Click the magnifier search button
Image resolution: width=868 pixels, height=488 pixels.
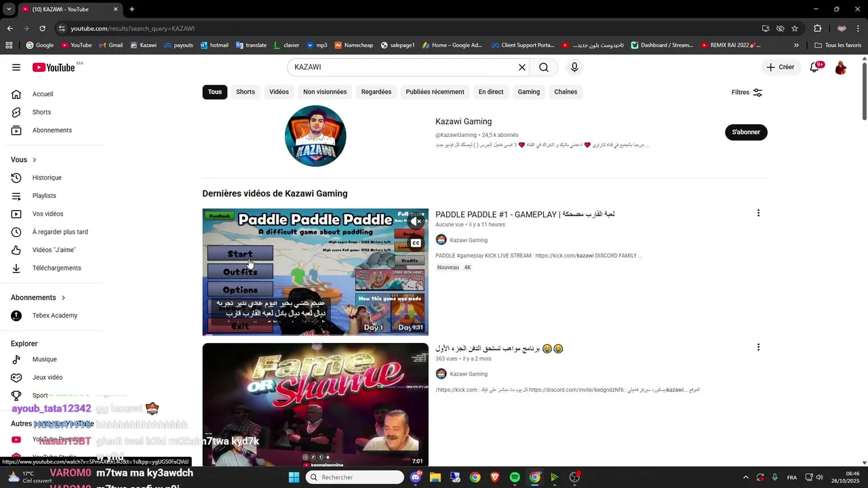544,67
